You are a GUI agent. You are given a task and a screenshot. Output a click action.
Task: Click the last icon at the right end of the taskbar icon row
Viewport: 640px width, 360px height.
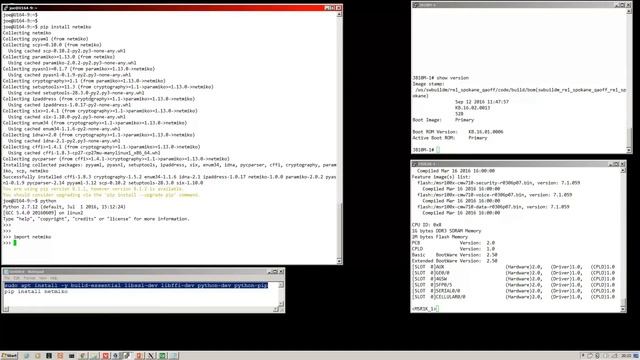[x=174, y=356]
